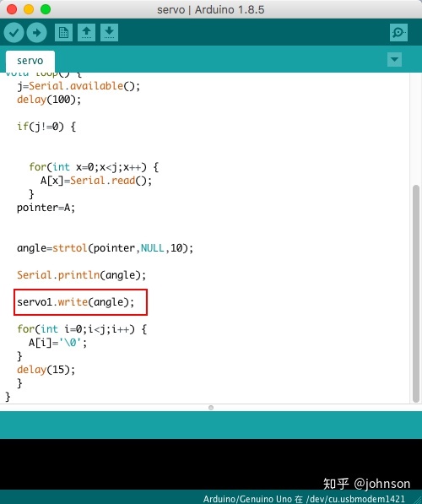Click the editor/console splitter handle dot
Screen dimensions: 422x504
[211, 408]
